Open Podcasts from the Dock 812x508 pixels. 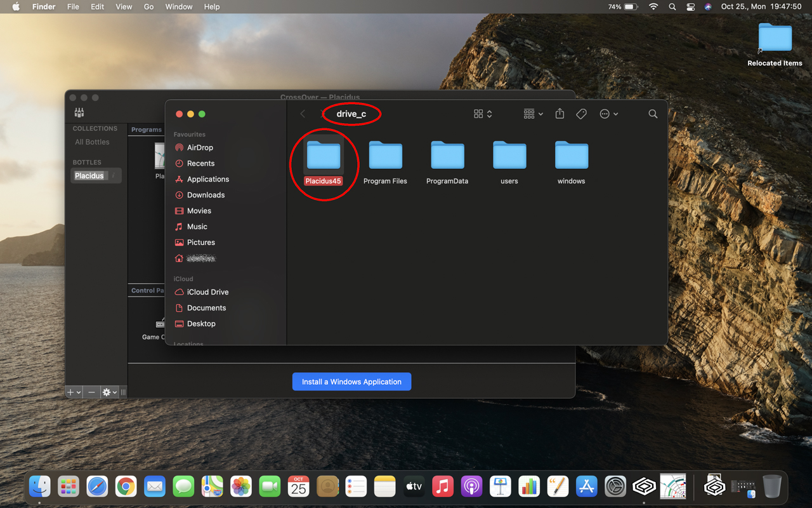[x=471, y=486]
